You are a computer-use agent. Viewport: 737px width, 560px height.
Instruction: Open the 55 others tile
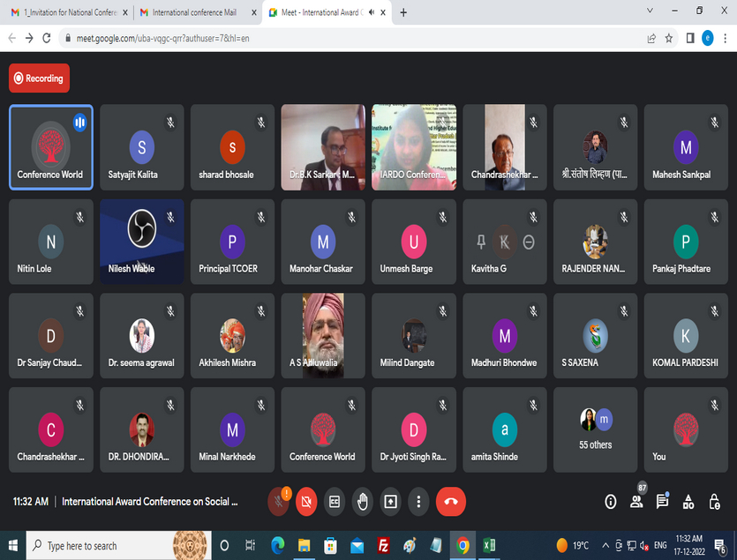[595, 429]
